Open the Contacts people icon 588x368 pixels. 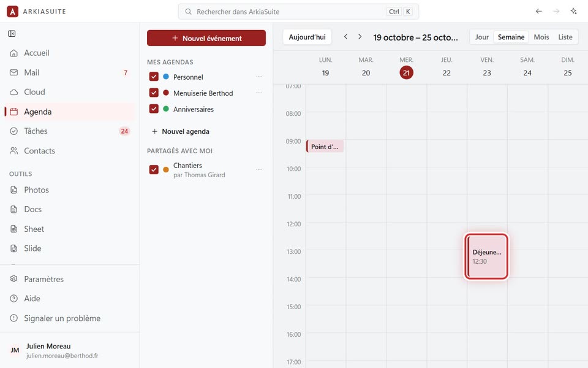click(14, 151)
